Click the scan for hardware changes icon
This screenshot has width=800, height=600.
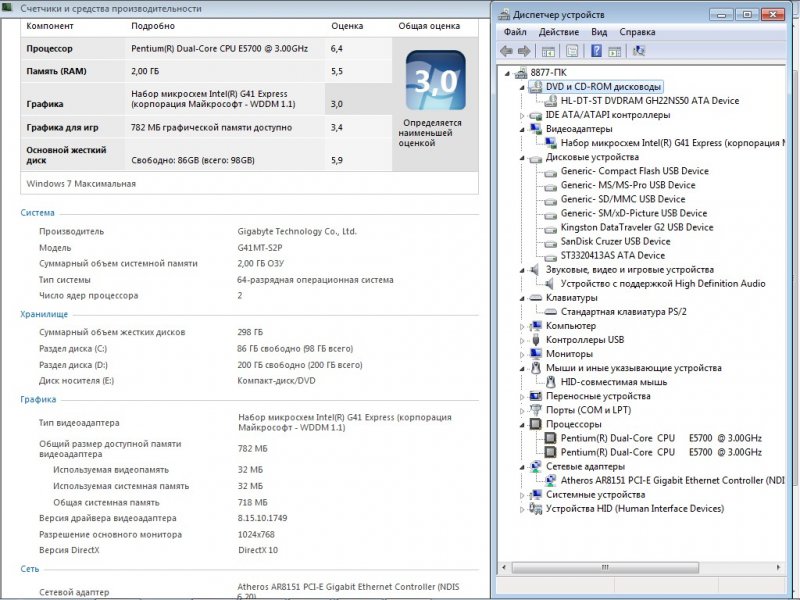[639, 51]
